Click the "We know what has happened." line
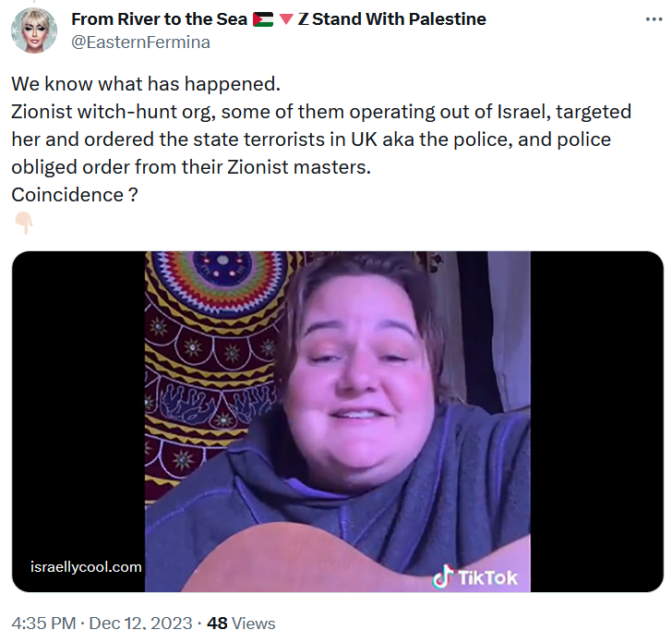The width and height of the screenshot is (672, 630). click(146, 84)
